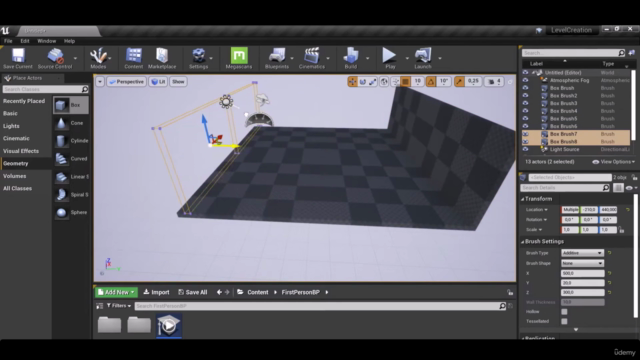Toggle scale snapping in viewport

click(459, 82)
